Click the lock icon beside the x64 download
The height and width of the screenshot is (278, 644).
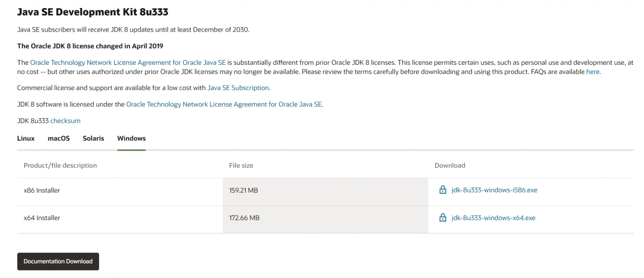(443, 218)
